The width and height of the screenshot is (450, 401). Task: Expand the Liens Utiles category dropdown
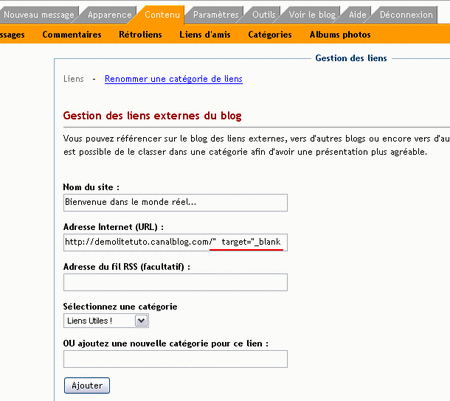pos(106,321)
